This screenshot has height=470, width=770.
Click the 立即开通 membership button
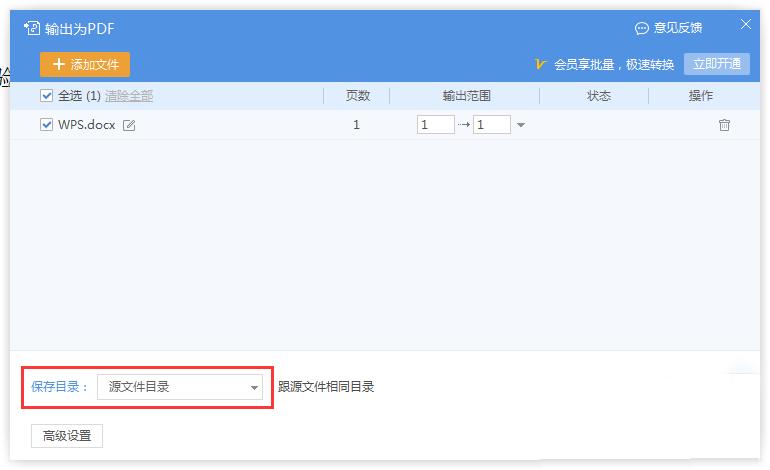tap(716, 64)
